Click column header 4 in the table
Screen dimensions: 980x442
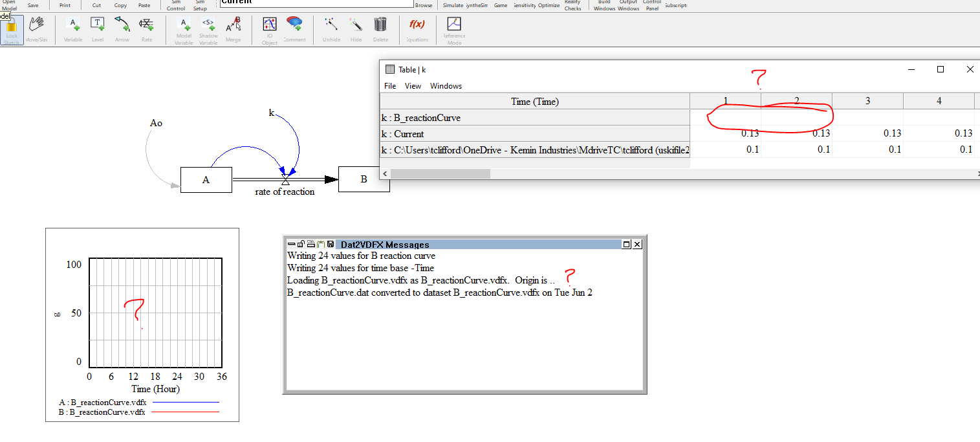point(939,102)
